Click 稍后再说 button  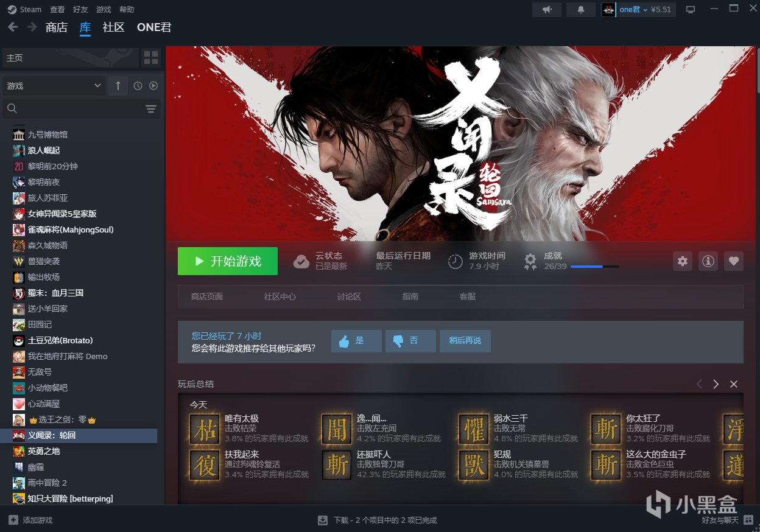tap(465, 341)
